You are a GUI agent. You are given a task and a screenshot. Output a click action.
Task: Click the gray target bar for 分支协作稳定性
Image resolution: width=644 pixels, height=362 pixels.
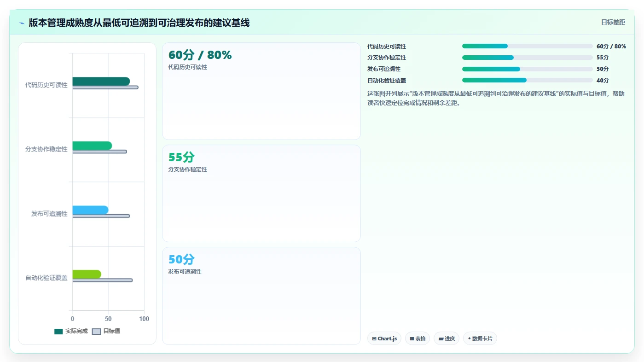click(99, 152)
